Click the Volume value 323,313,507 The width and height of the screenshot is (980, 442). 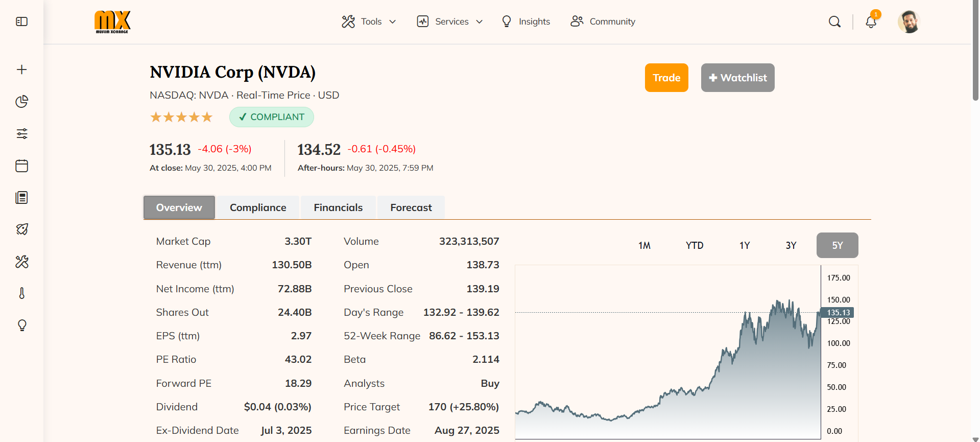pos(469,241)
